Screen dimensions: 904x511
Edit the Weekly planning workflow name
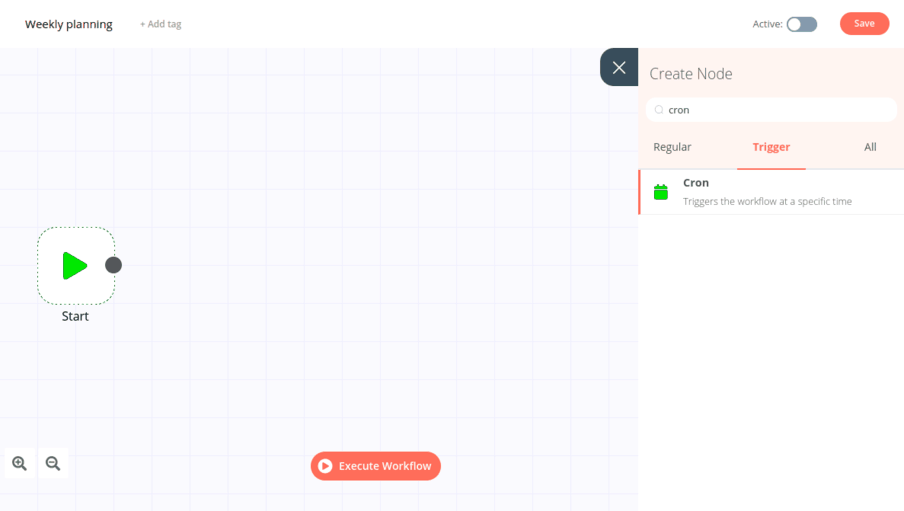coord(69,24)
